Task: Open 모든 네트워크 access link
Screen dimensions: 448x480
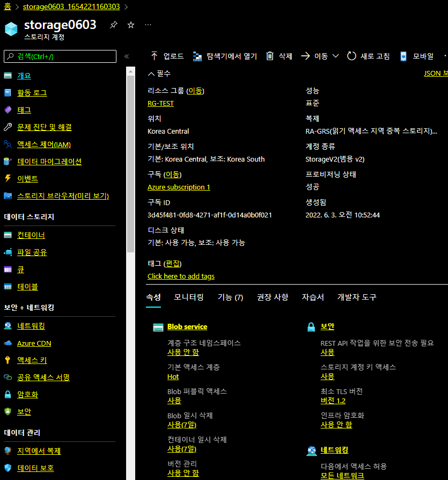Action: [x=342, y=476]
